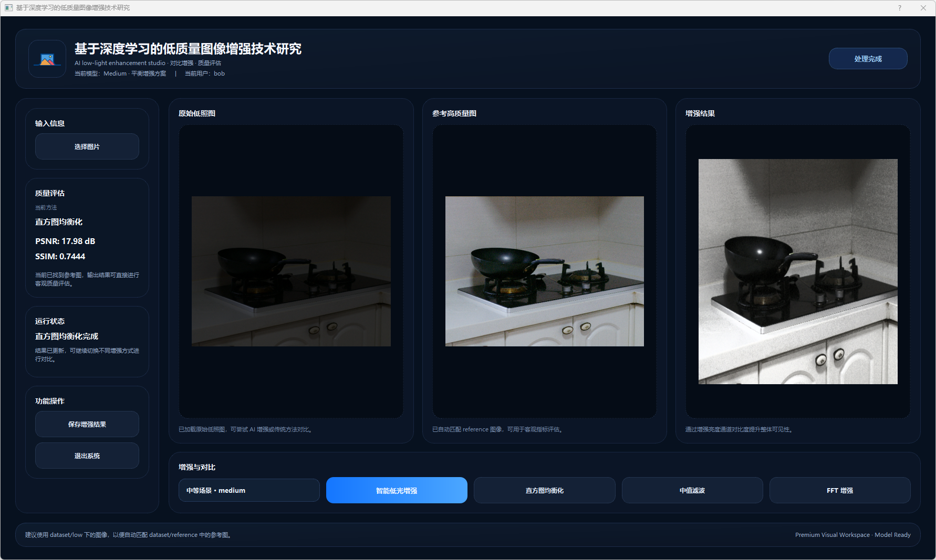
Task: Click 选择图片 to choose an image
Action: (87, 147)
